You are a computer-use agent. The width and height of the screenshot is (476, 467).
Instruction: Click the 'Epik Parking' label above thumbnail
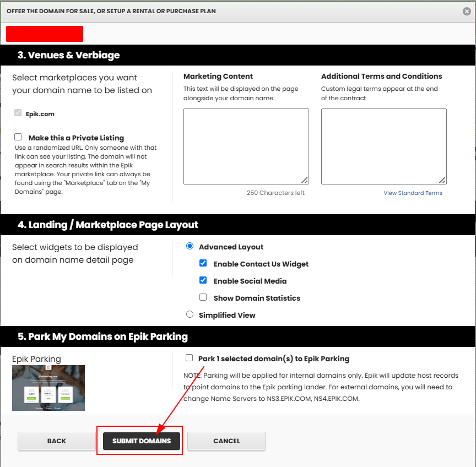click(x=36, y=359)
